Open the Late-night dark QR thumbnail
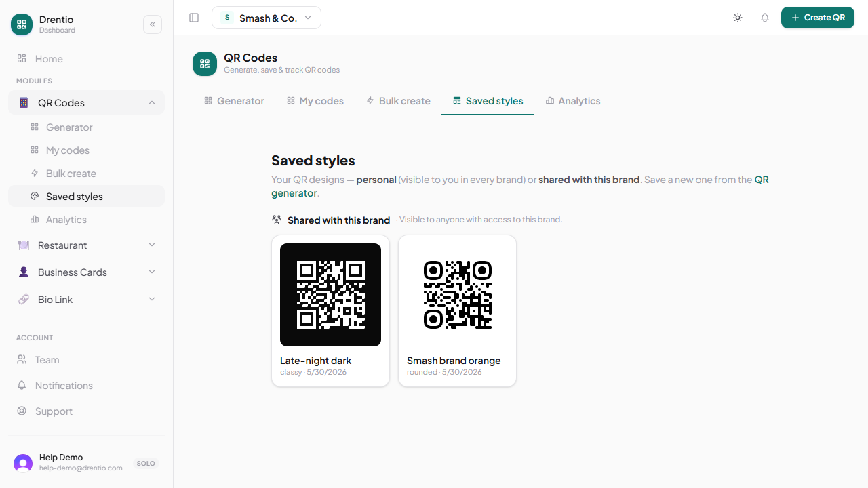Viewport: 868px width, 488px height. pos(330,295)
